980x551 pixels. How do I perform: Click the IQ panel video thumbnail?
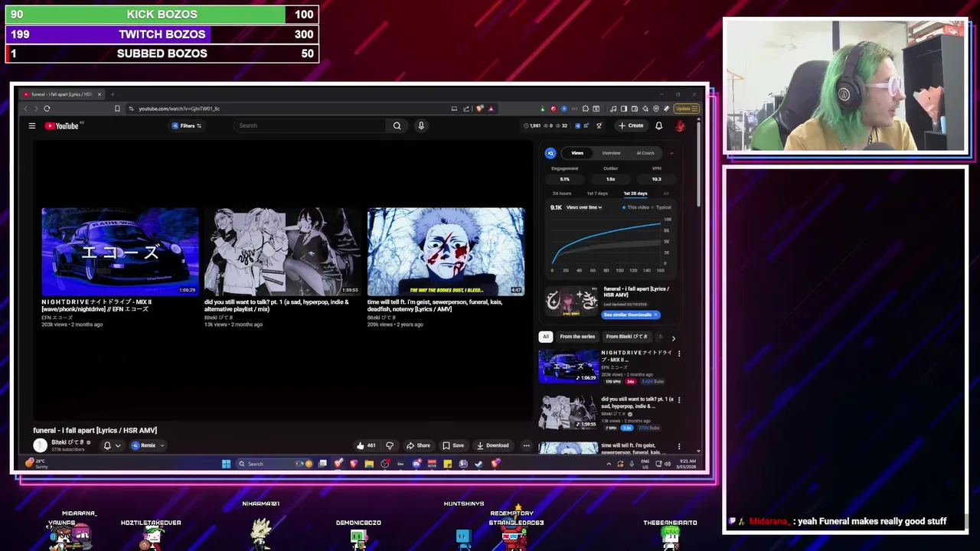(571, 301)
